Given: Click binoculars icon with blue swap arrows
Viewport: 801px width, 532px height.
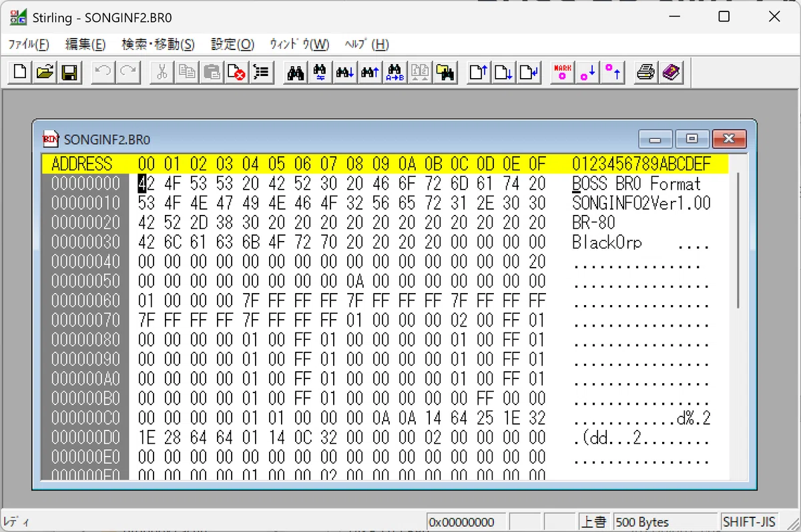Looking at the screenshot, I should coord(320,72).
